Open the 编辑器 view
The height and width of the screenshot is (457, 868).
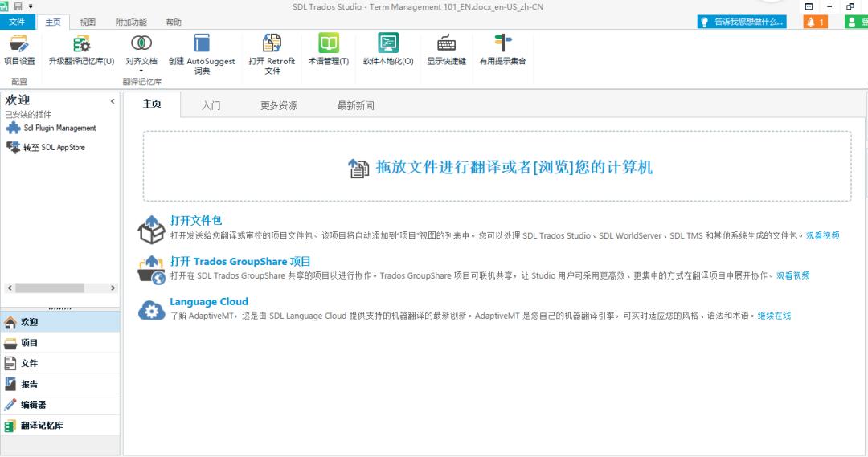point(59,405)
